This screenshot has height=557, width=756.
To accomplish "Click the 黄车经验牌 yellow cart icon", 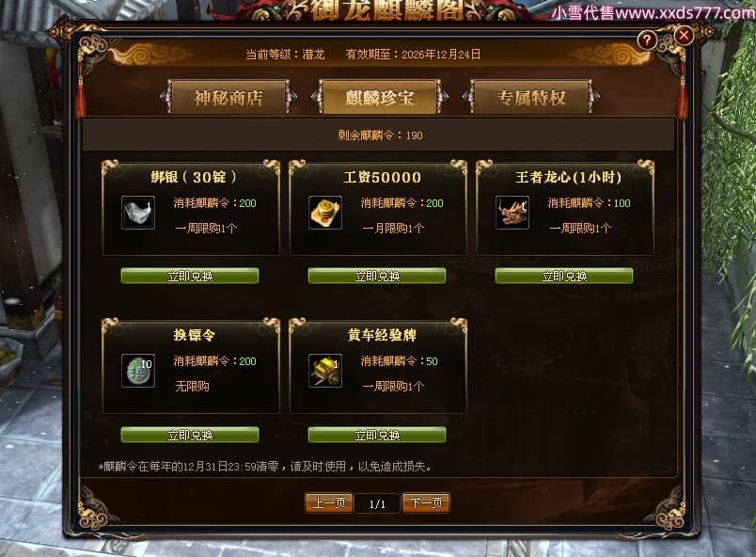I will point(325,371).
